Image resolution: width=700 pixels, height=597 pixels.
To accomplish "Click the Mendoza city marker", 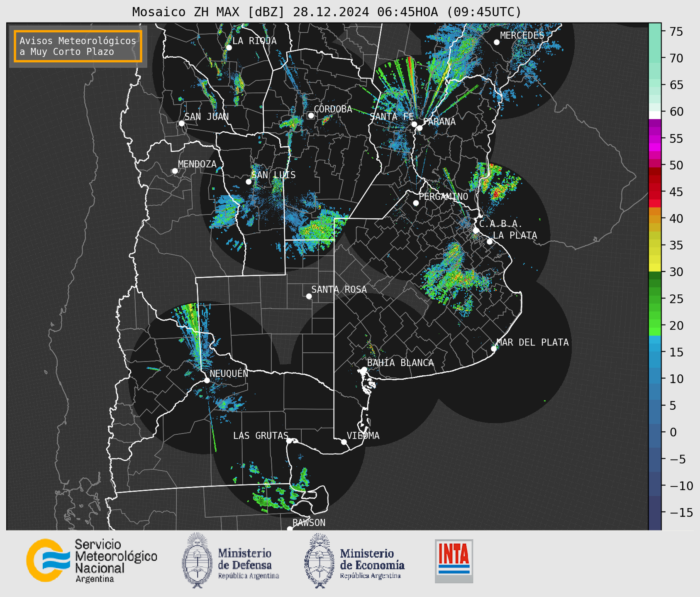I will 175,171.
